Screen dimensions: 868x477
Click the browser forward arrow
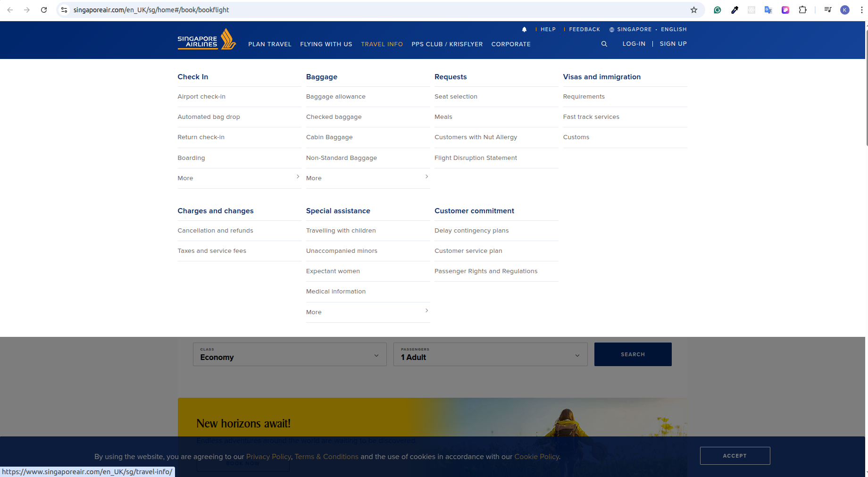coord(27,10)
